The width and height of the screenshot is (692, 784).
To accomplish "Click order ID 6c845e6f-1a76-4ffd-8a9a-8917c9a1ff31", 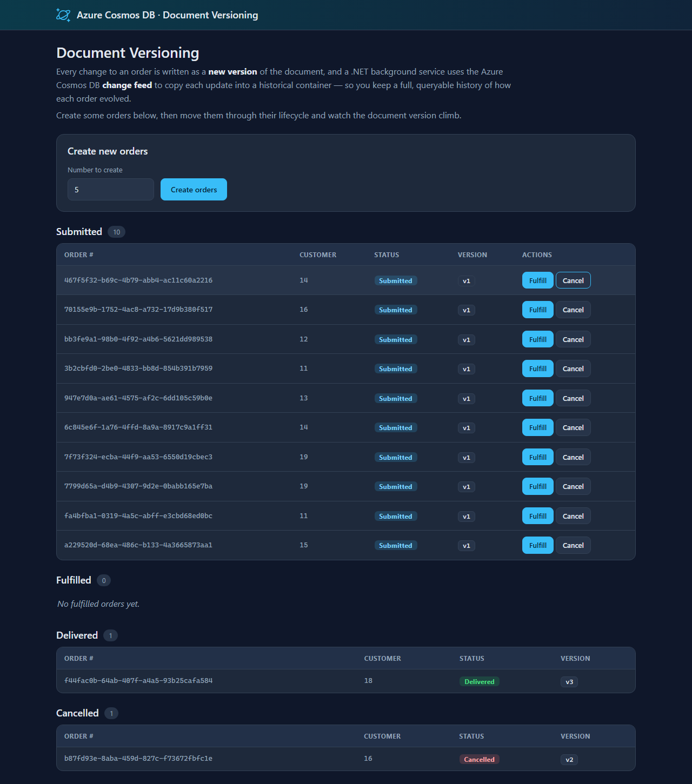I will (138, 427).
